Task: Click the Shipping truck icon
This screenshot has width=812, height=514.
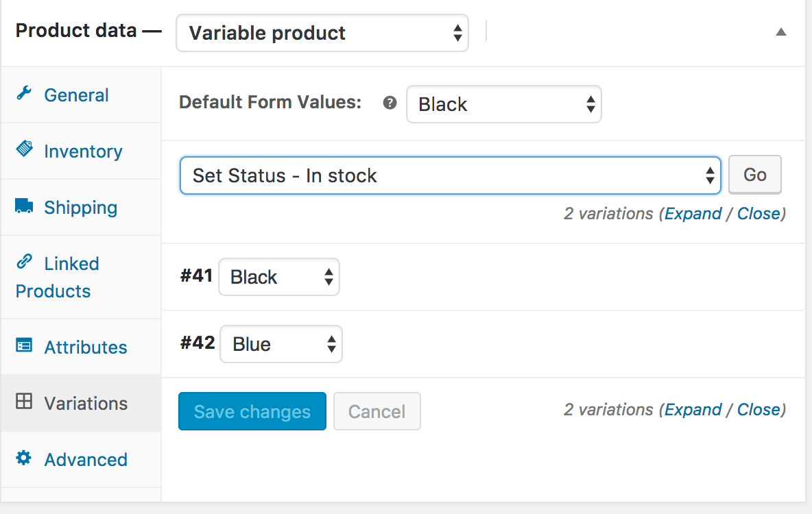Action: coord(24,206)
